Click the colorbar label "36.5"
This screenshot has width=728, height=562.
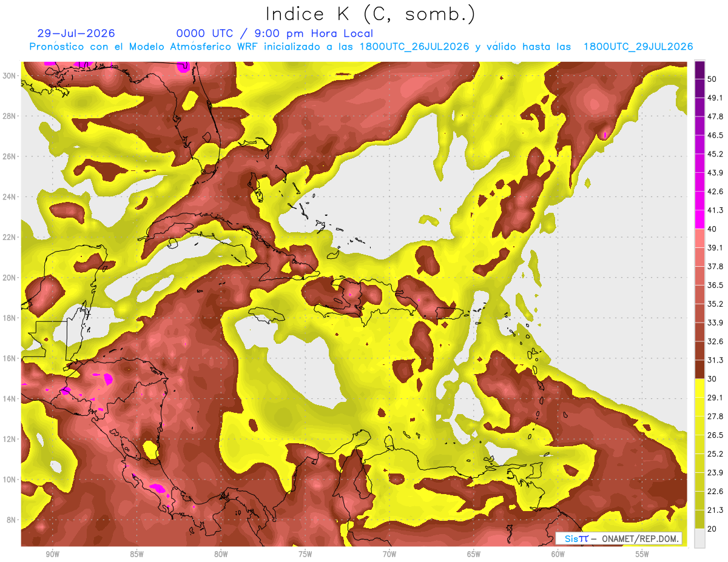(x=714, y=285)
